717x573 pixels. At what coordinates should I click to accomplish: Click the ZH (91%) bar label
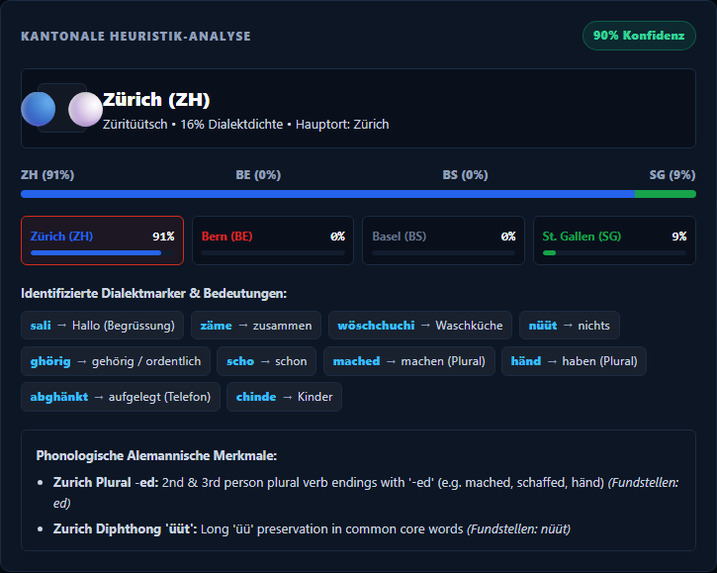point(48,175)
